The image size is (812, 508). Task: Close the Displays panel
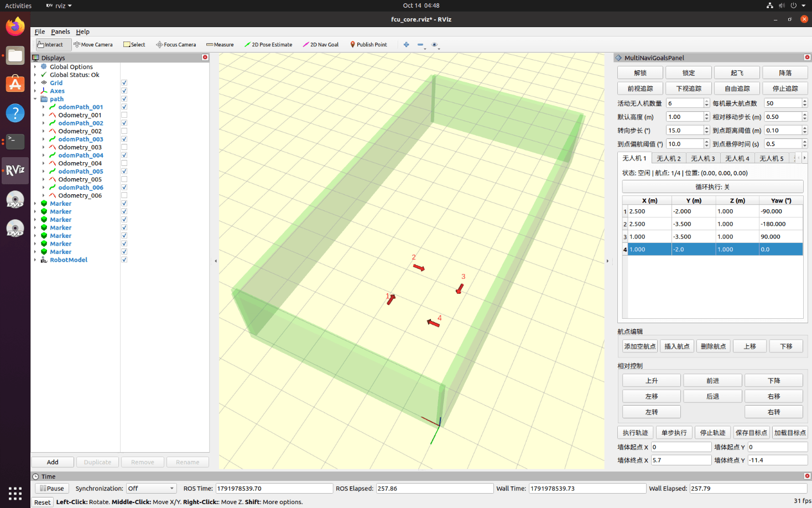pos(205,58)
